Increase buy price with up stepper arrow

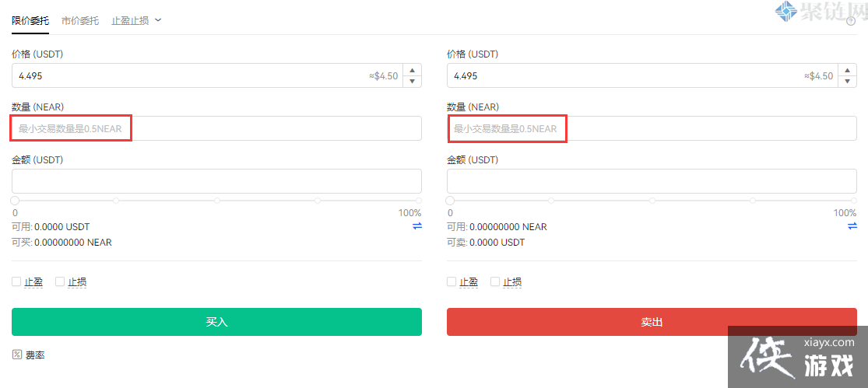tap(412, 71)
